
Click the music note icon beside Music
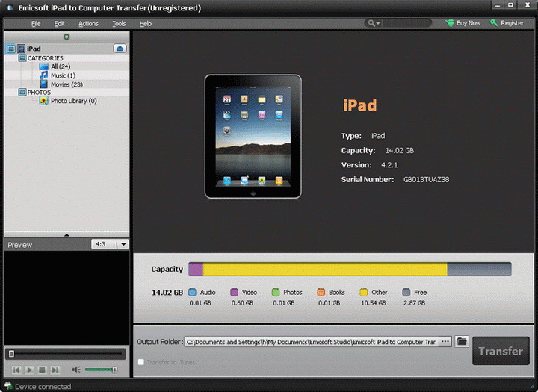pos(43,75)
